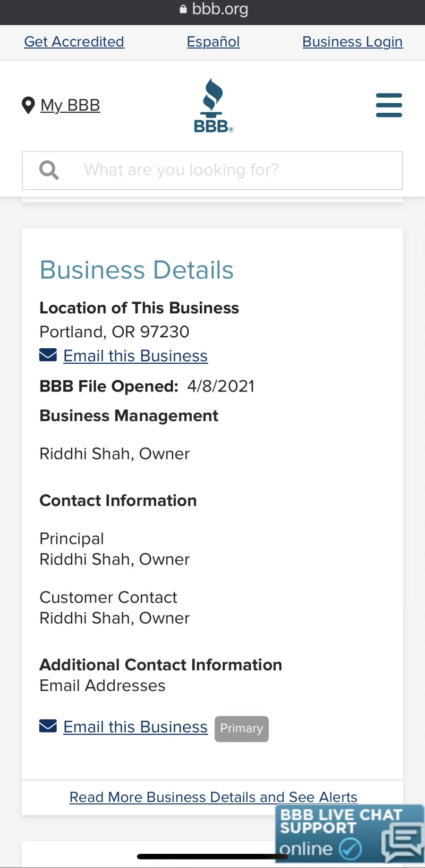This screenshot has height=868, width=425.
Task: Tap the envelope icon under Portland address
Action: (x=48, y=355)
